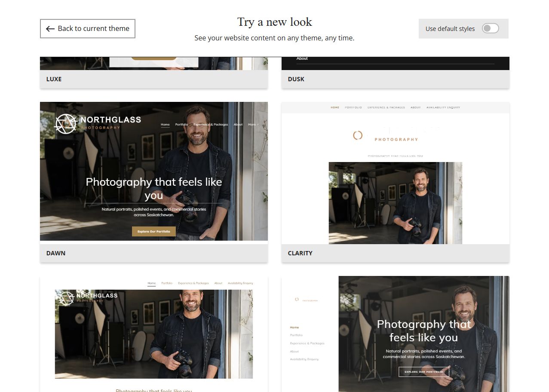Click Explore Our Portfolio button in Dawn preview

[x=154, y=231]
